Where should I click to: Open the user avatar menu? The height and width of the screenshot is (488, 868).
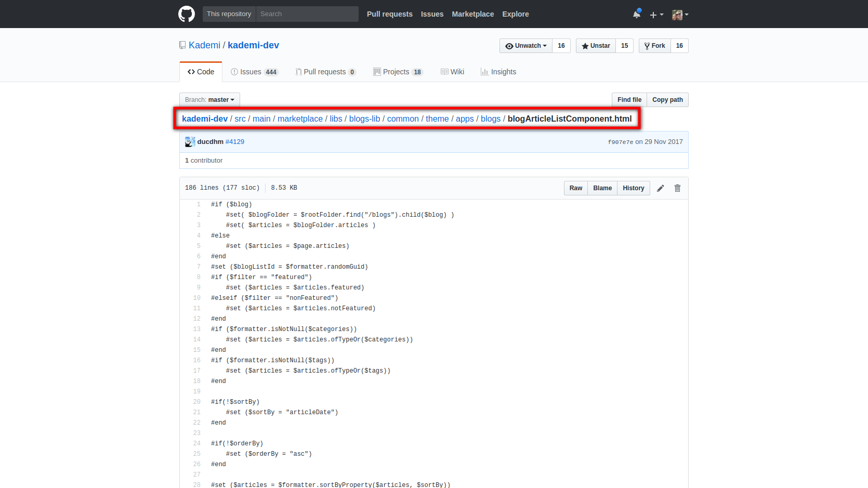point(680,15)
